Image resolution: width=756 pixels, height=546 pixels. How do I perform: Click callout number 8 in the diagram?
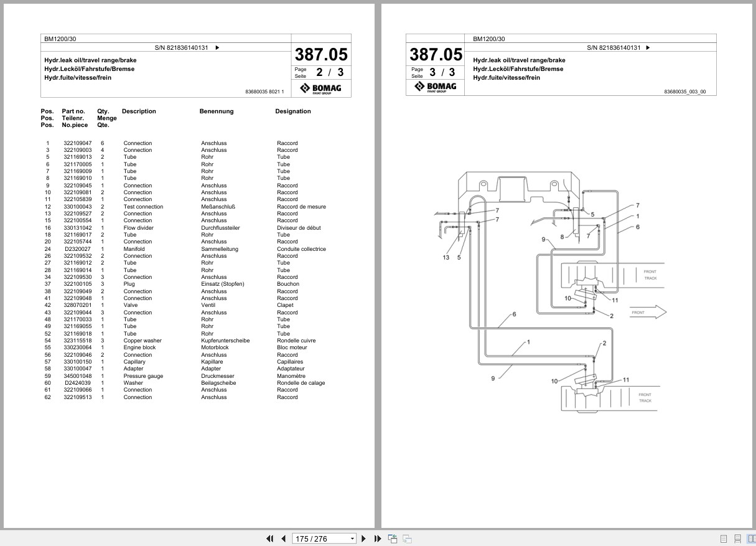(x=562, y=237)
